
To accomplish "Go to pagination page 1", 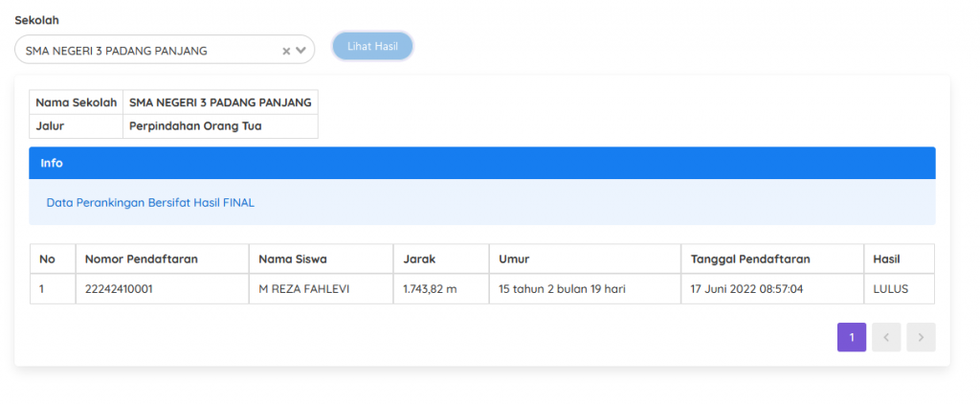I will coord(851,337).
